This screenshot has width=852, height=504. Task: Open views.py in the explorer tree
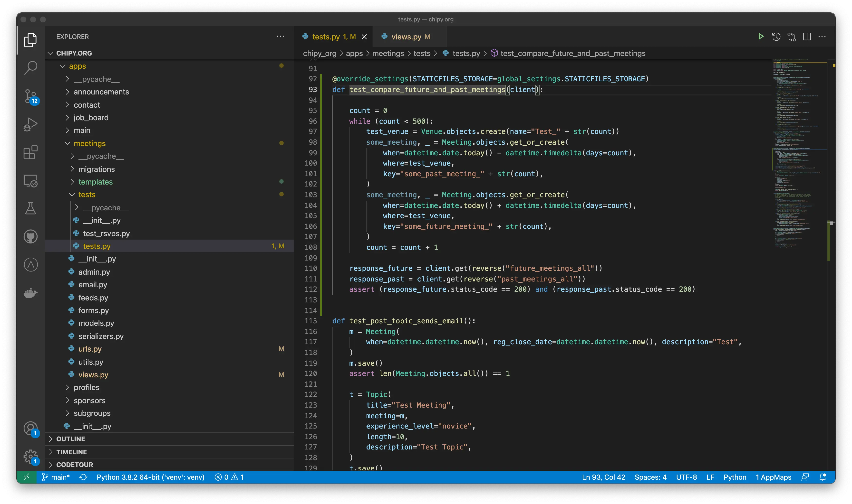click(x=169, y=375)
